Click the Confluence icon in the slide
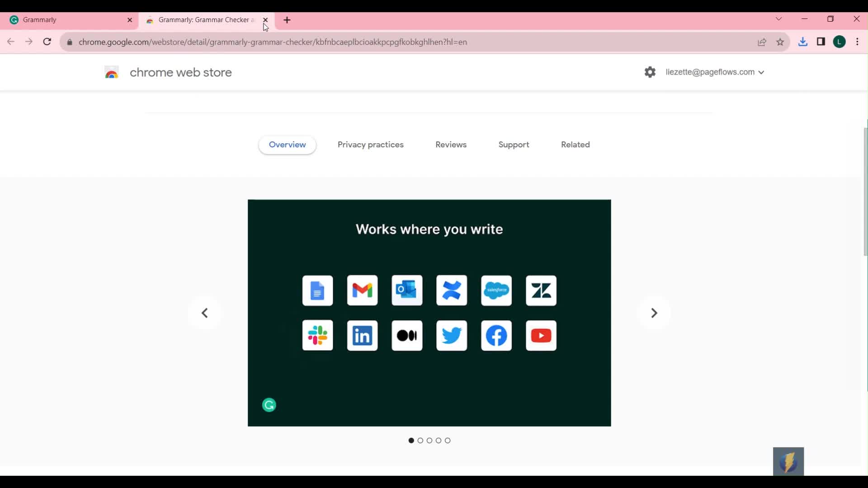868x488 pixels. click(452, 291)
